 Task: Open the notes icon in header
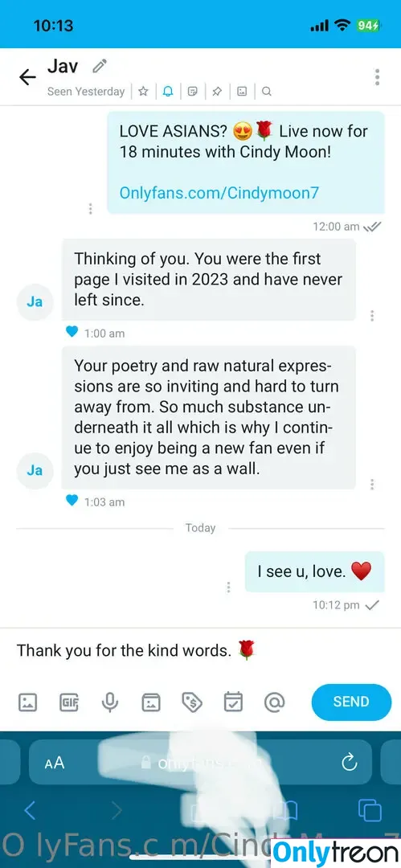tap(192, 92)
